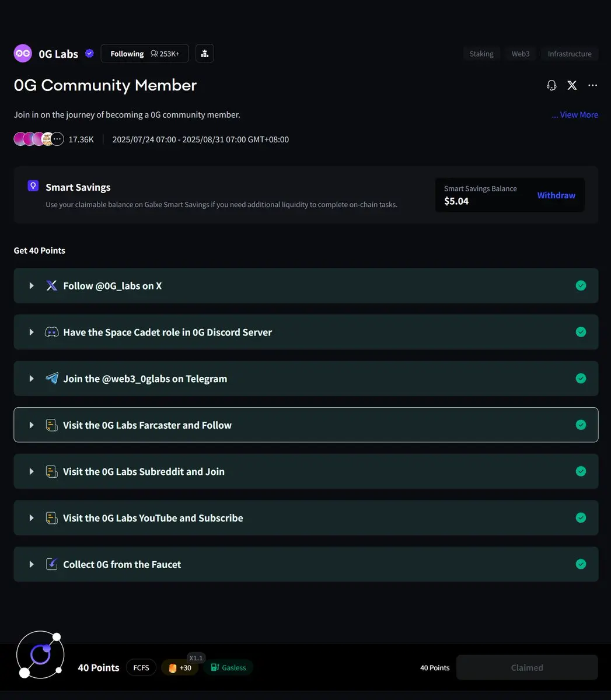The image size is (611, 700).
Task: Open the 0G Labs space name link
Action: click(58, 54)
